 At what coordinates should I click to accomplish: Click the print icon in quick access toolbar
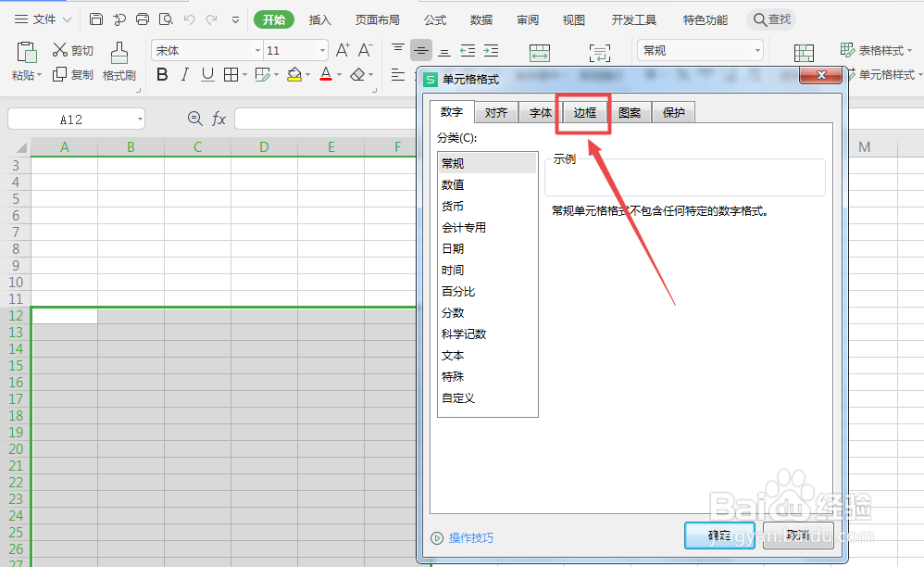pos(142,19)
